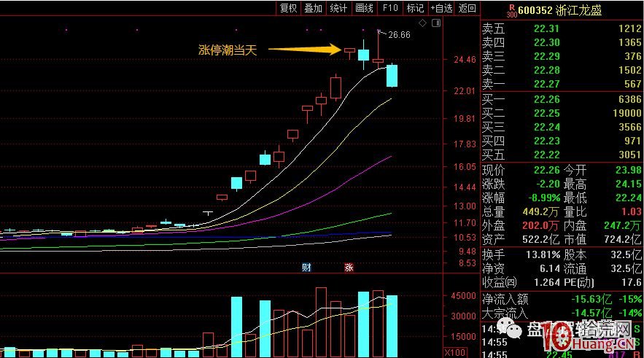Click 收益(四) value 1.264
The height and width of the screenshot is (358, 644).
(x=548, y=282)
